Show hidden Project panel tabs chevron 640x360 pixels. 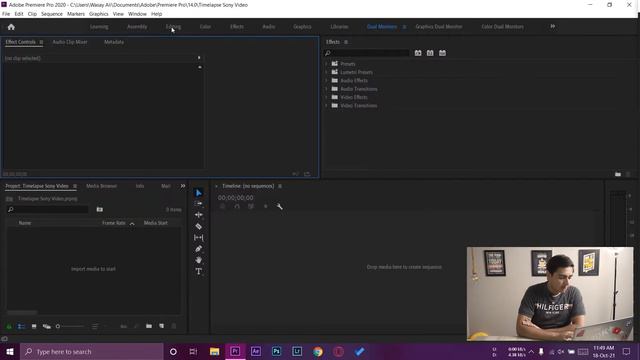tap(183, 186)
